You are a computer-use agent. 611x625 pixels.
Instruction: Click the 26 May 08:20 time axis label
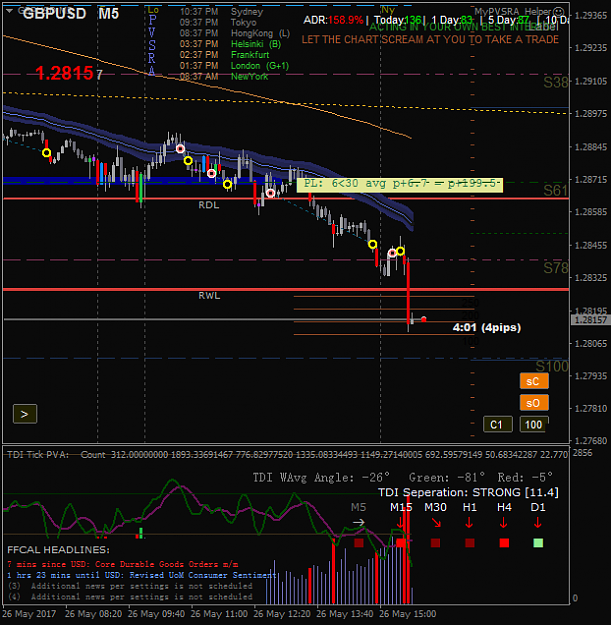point(93,613)
